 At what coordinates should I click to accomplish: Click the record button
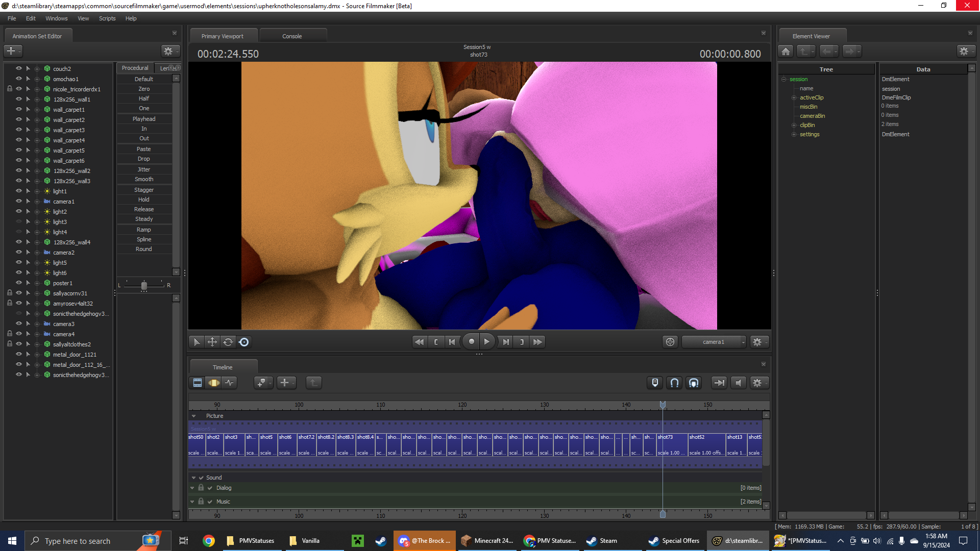tap(472, 342)
